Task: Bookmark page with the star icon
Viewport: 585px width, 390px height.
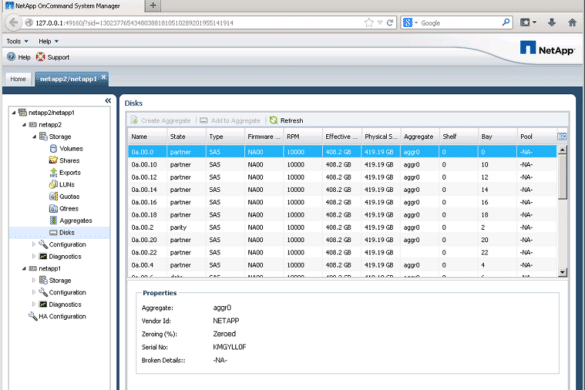Action: [x=369, y=23]
